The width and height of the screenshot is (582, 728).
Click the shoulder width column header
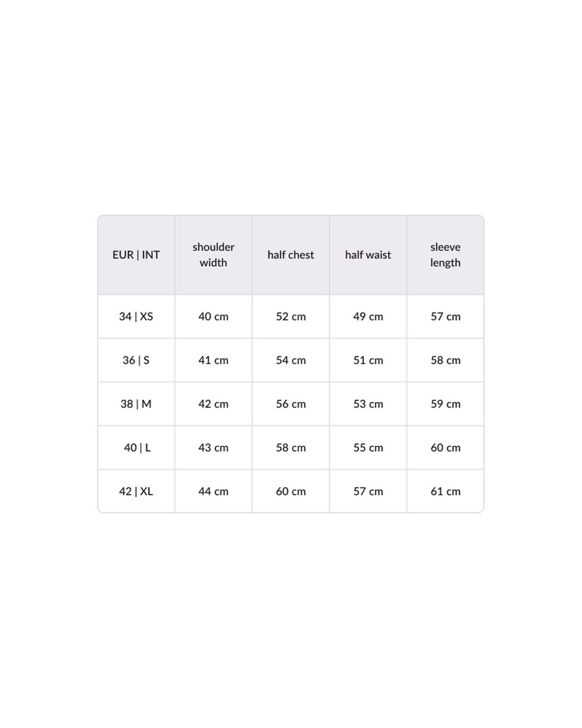pos(213,255)
